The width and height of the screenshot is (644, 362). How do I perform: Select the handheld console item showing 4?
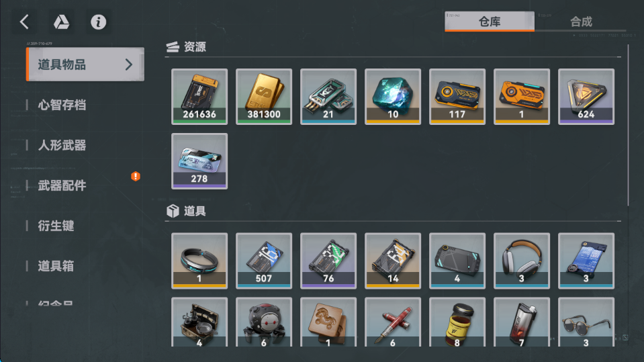tap(457, 261)
